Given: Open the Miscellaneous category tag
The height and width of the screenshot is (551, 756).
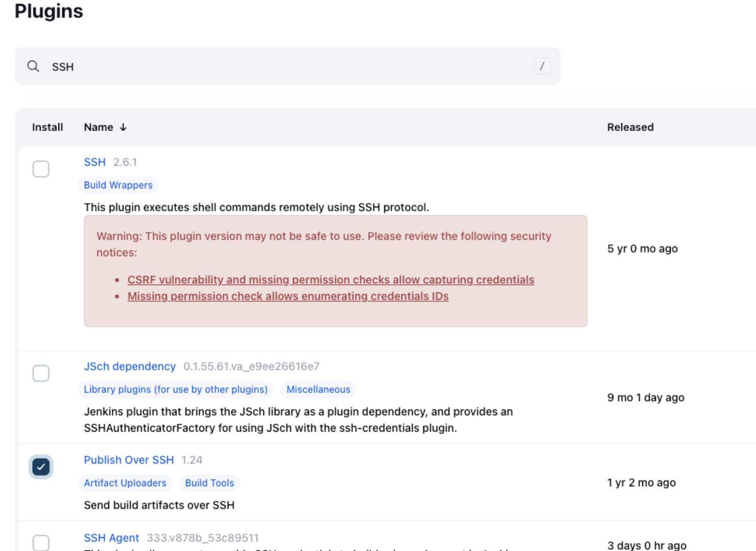Looking at the screenshot, I should click(318, 390).
